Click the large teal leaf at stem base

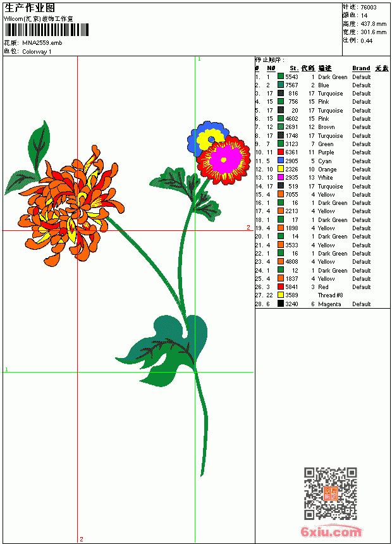(x=166, y=343)
